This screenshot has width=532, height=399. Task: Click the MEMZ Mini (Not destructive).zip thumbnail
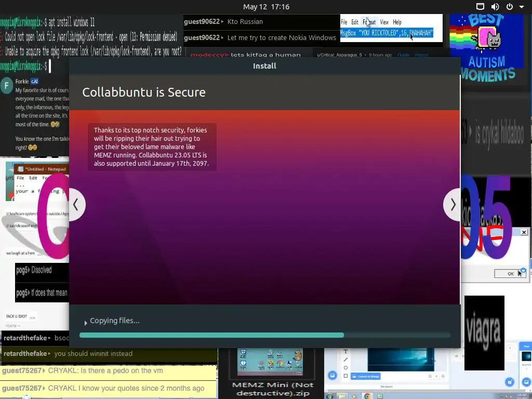click(270, 362)
